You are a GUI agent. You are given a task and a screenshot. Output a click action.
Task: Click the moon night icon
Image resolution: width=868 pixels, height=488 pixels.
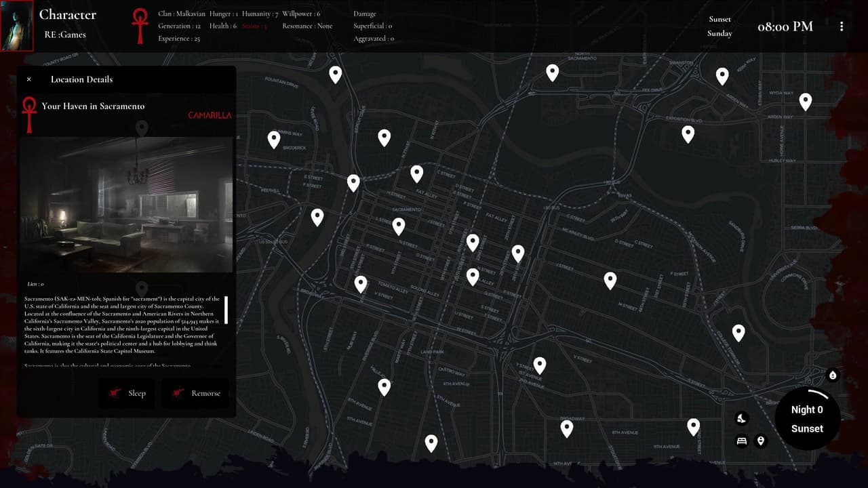click(742, 418)
